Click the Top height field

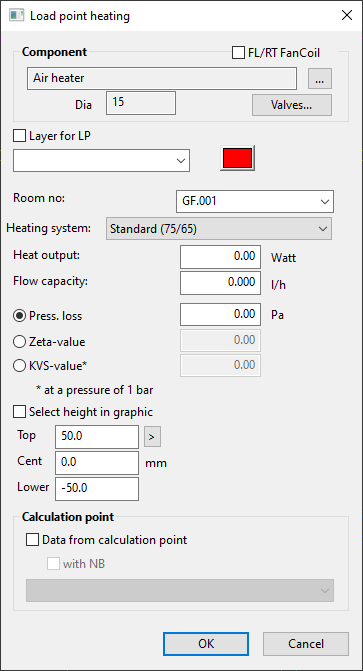tap(97, 437)
